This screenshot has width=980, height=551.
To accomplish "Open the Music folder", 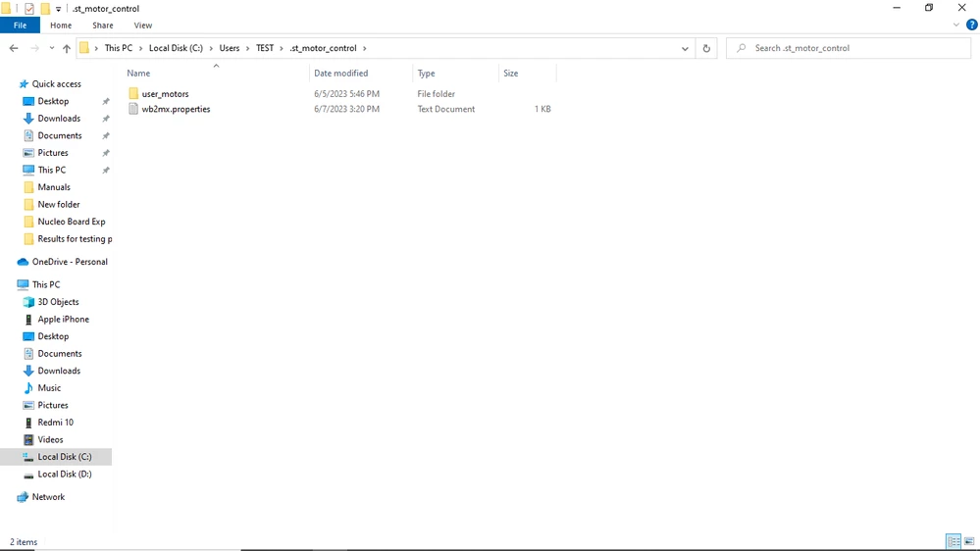I will coord(49,388).
